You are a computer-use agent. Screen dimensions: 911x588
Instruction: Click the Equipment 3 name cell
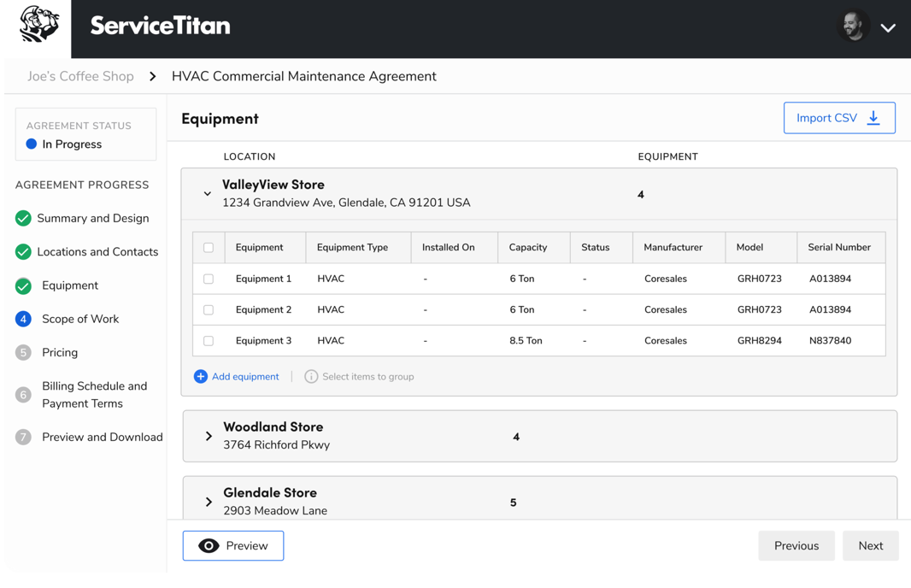[x=263, y=340]
